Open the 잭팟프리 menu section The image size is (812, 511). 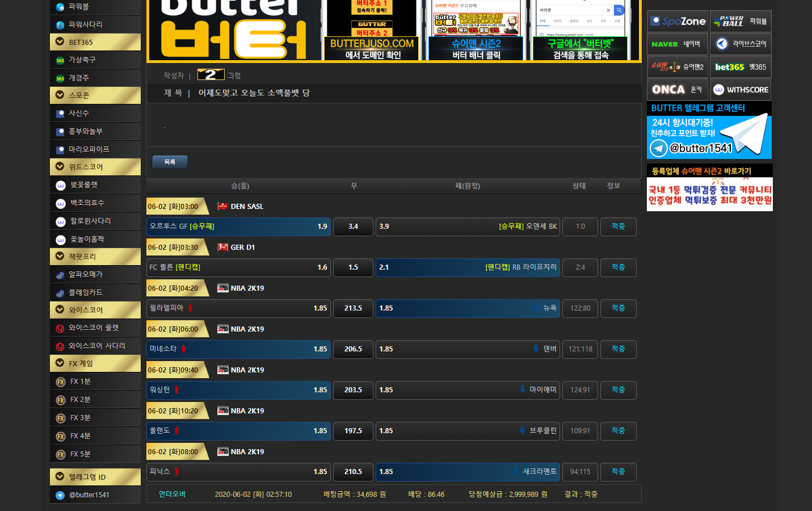point(60,257)
